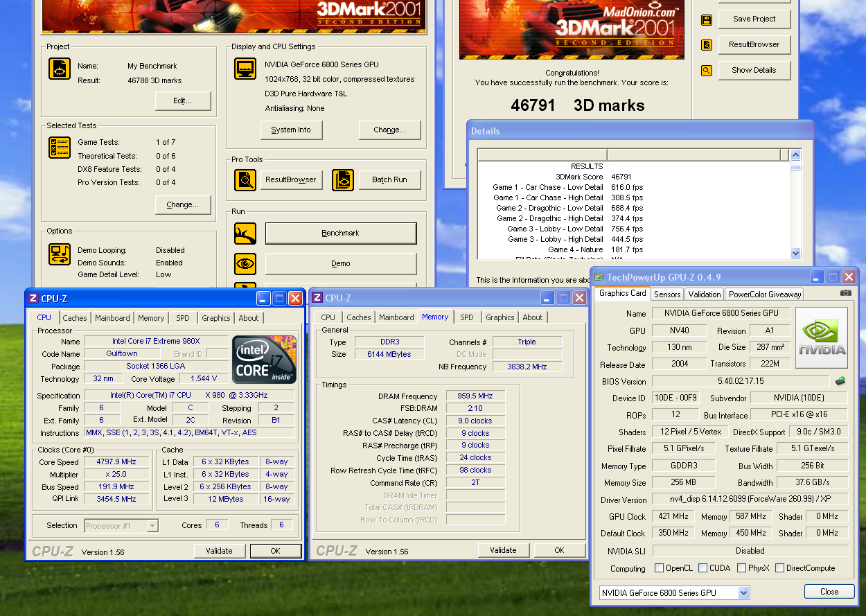Viewport: 866px width, 616px height.
Task: Click the System Info button
Action: click(x=291, y=130)
